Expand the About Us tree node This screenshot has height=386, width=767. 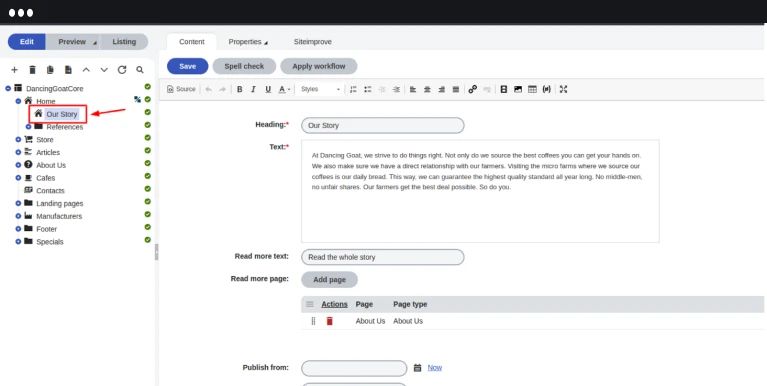pos(18,165)
